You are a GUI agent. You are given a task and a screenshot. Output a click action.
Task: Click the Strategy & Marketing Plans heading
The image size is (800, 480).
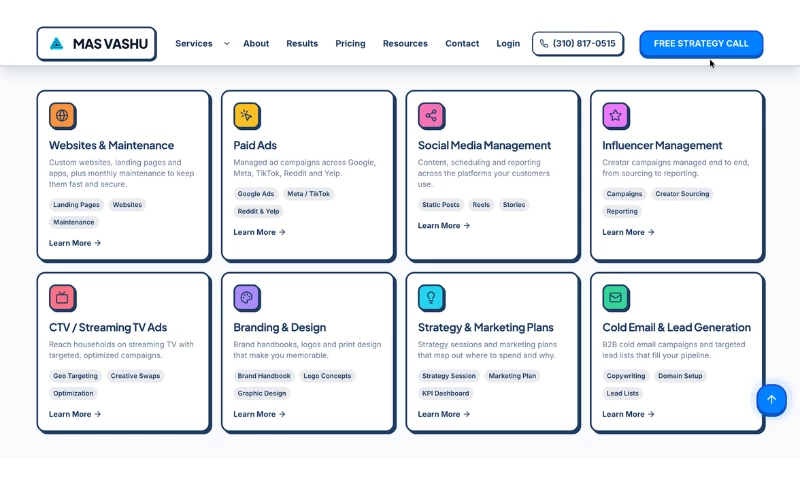(x=486, y=327)
